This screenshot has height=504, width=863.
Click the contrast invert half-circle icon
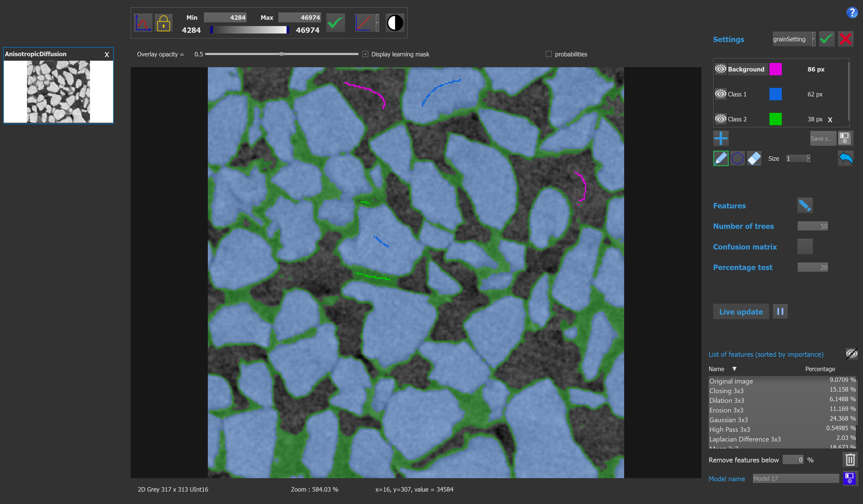[x=395, y=23]
